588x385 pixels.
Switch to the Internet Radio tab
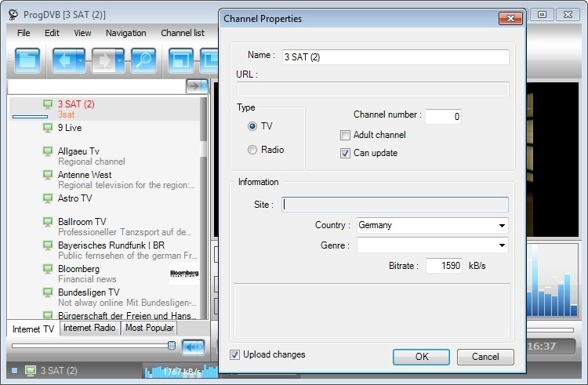[x=89, y=328]
